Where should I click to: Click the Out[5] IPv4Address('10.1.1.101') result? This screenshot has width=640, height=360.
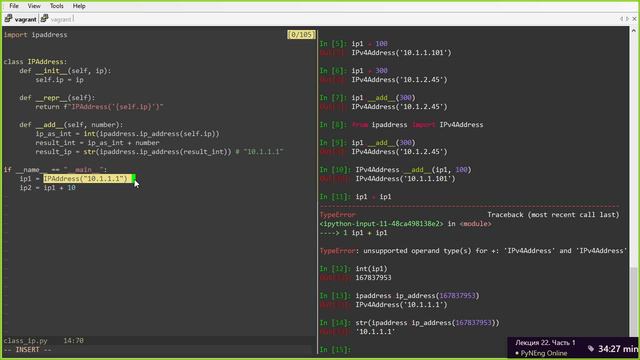402,53
